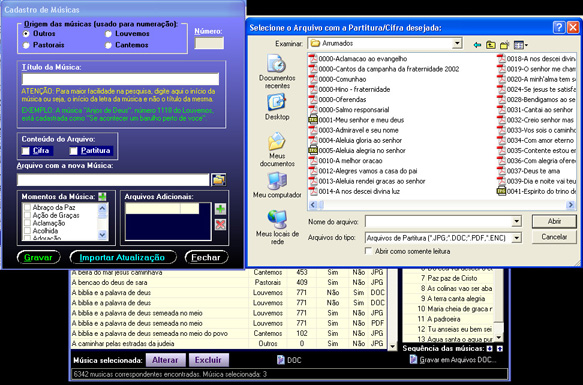The image size is (583, 385).
Task: Enable Abrir como somente leitura checkbox
Action: 368,251
